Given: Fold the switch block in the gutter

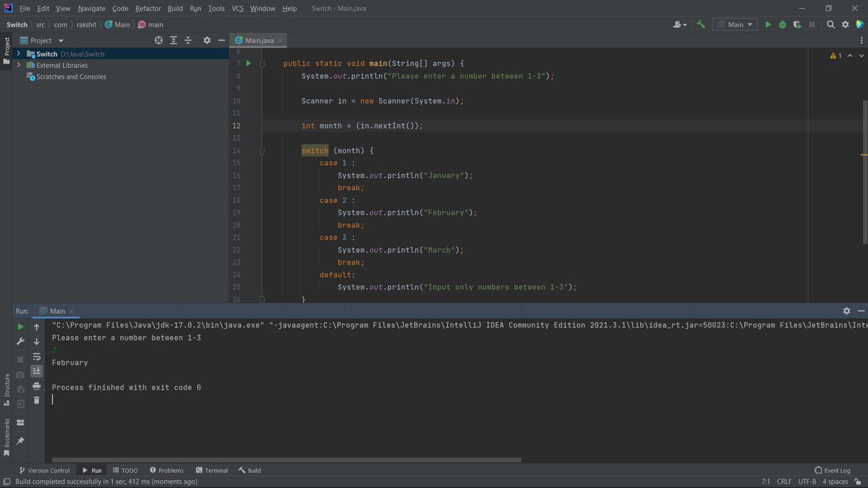Looking at the screenshot, I should [x=263, y=150].
